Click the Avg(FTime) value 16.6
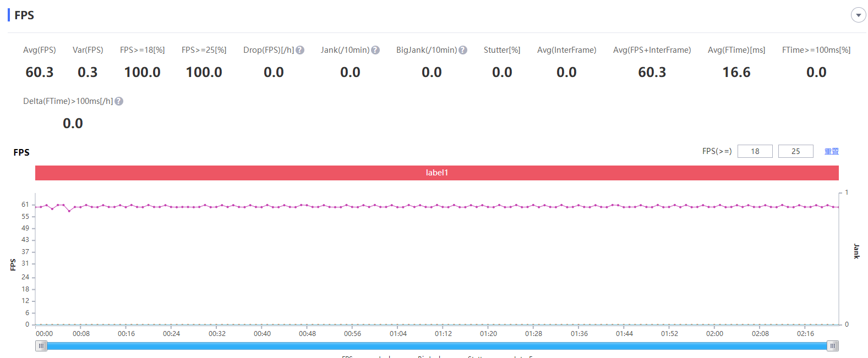Image resolution: width=868 pixels, height=358 pixels. pyautogui.click(x=736, y=72)
